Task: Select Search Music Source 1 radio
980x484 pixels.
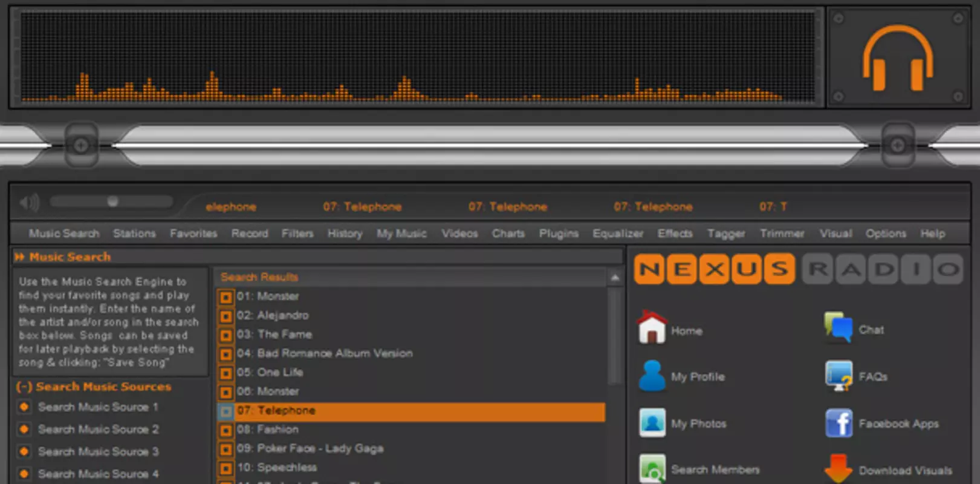Action: 24,407
